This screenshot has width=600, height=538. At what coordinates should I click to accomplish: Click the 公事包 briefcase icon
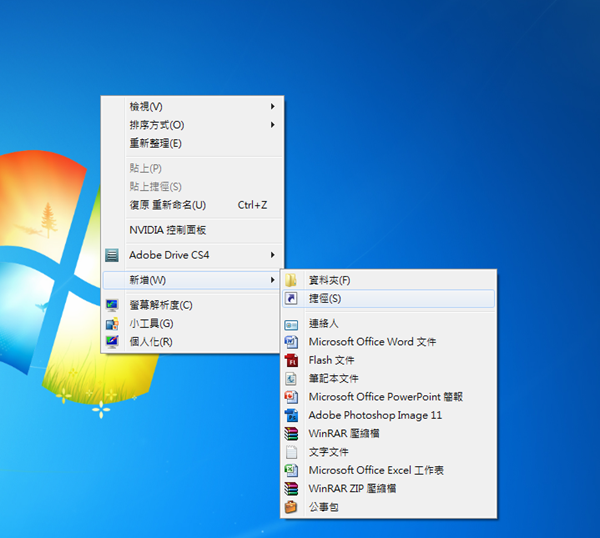[291, 507]
